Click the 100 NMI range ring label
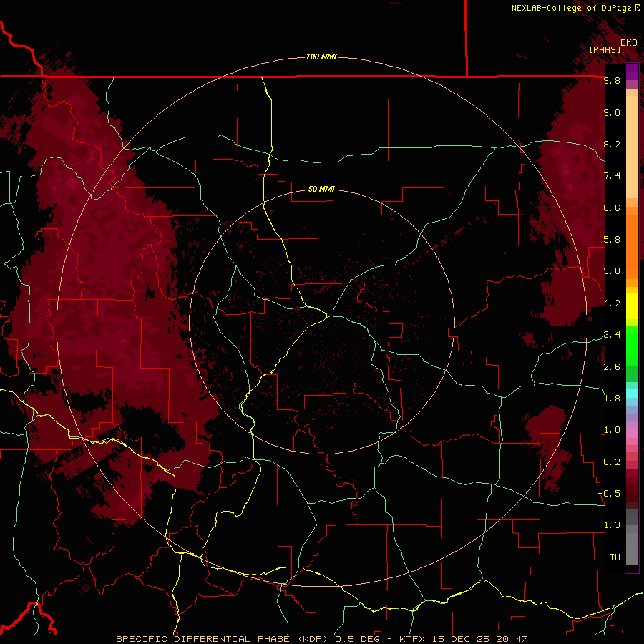The height and width of the screenshot is (644, 644). tap(321, 57)
